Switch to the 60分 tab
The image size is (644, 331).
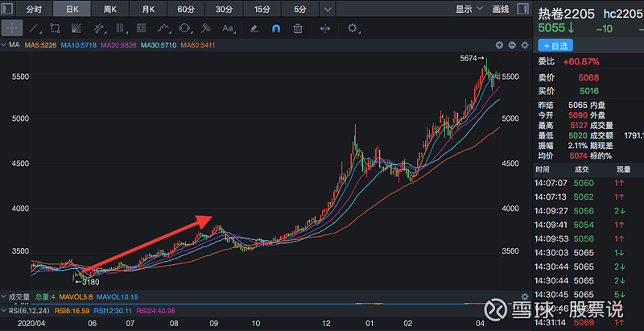click(186, 9)
